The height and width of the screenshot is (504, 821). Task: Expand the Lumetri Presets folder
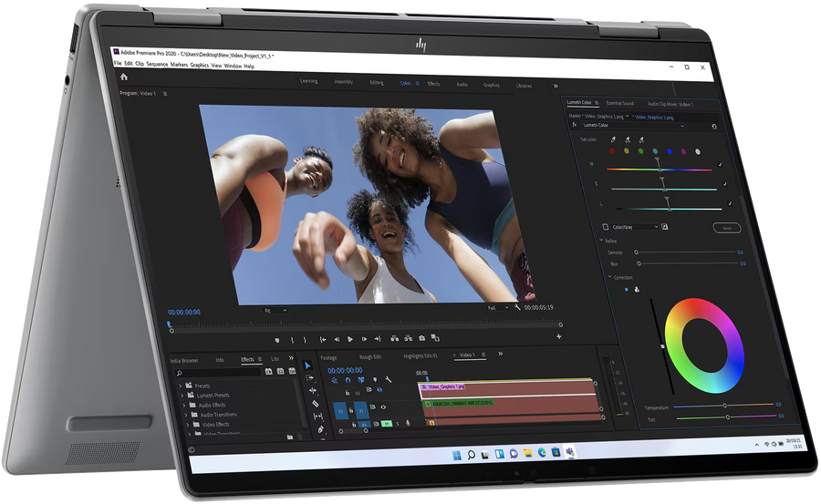(182, 396)
